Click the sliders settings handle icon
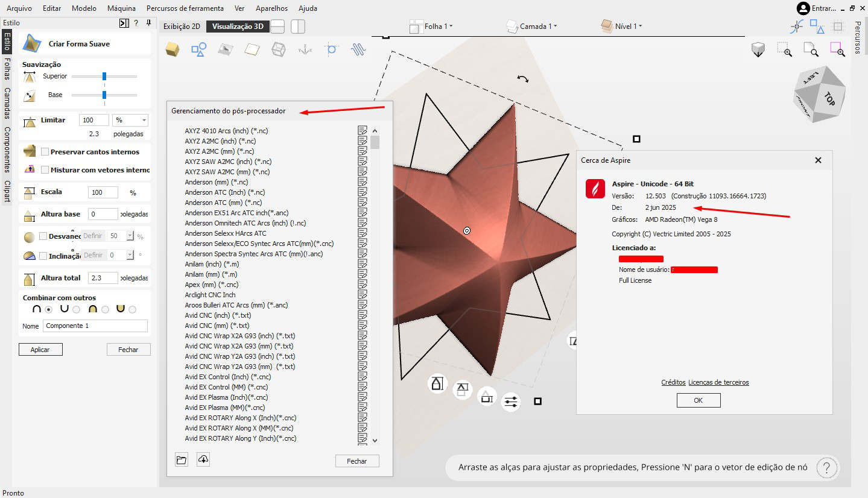 point(511,402)
